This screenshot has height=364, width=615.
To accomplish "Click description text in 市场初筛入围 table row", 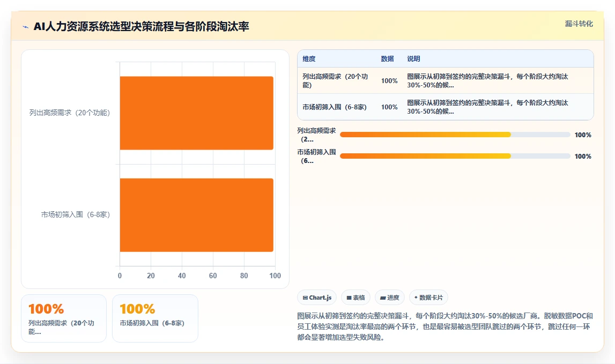I will 487,107.
